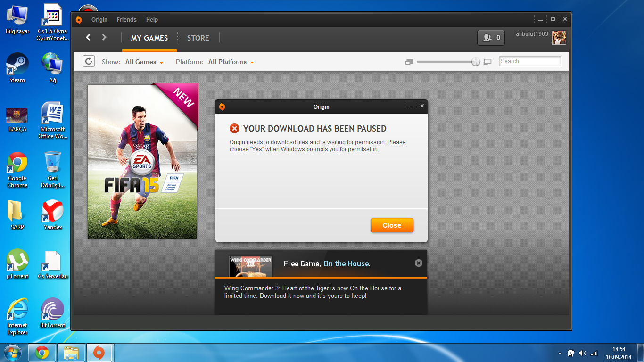Open the All Platforms dropdown
Screen dimensions: 644x362
click(x=231, y=62)
